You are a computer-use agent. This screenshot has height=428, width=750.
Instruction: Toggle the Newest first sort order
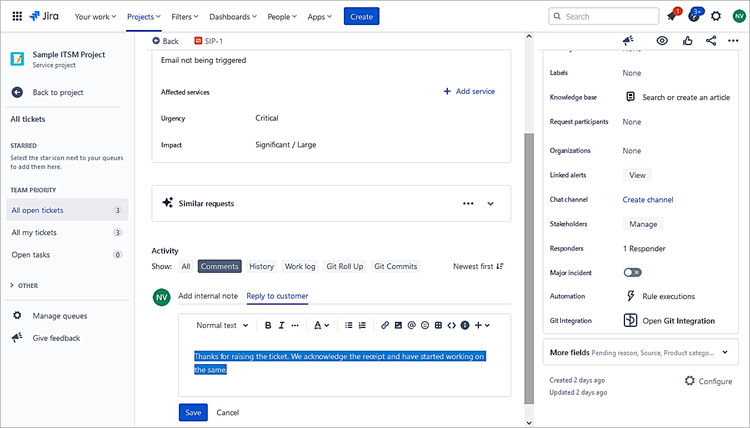tap(478, 266)
